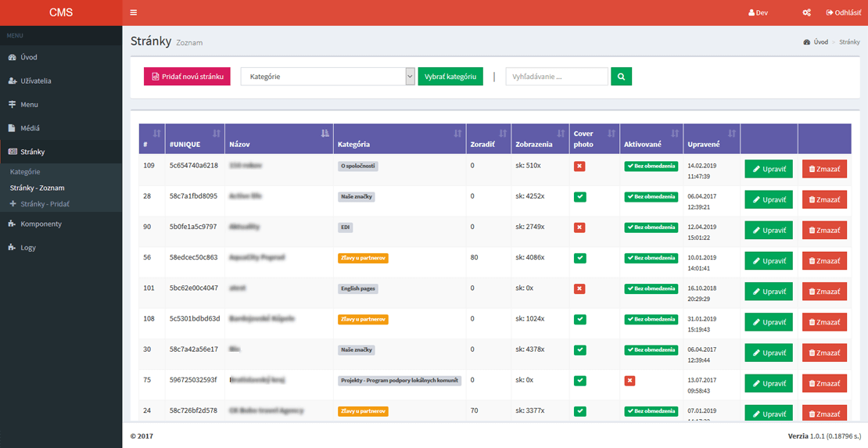Open Komponenty in the sidebar

(x=61, y=224)
